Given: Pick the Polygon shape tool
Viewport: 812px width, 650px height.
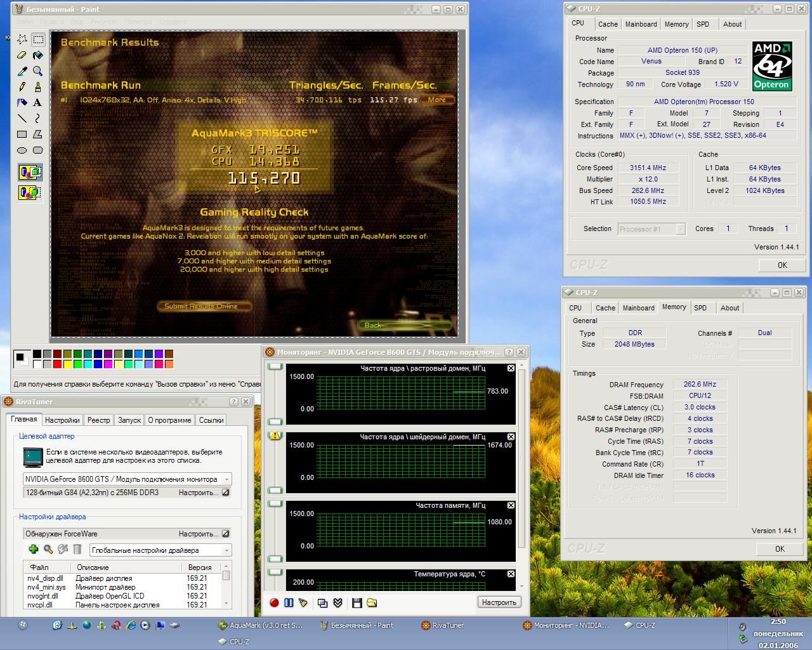Looking at the screenshot, I should (38, 134).
